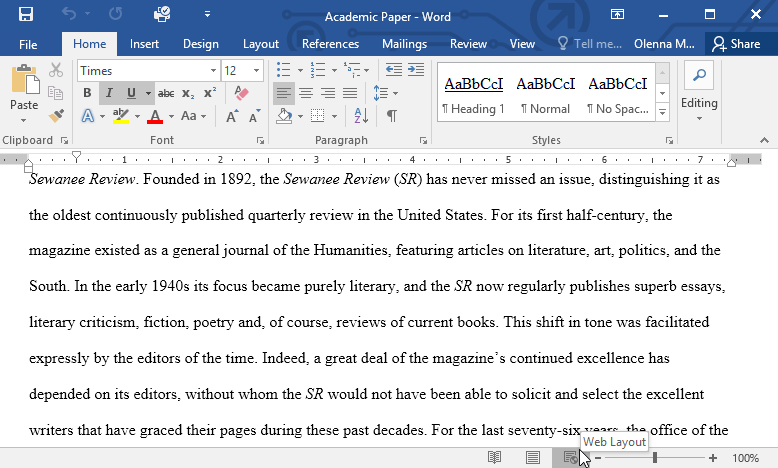Open the References tab
Image resolution: width=778 pixels, height=468 pixels.
coord(330,44)
